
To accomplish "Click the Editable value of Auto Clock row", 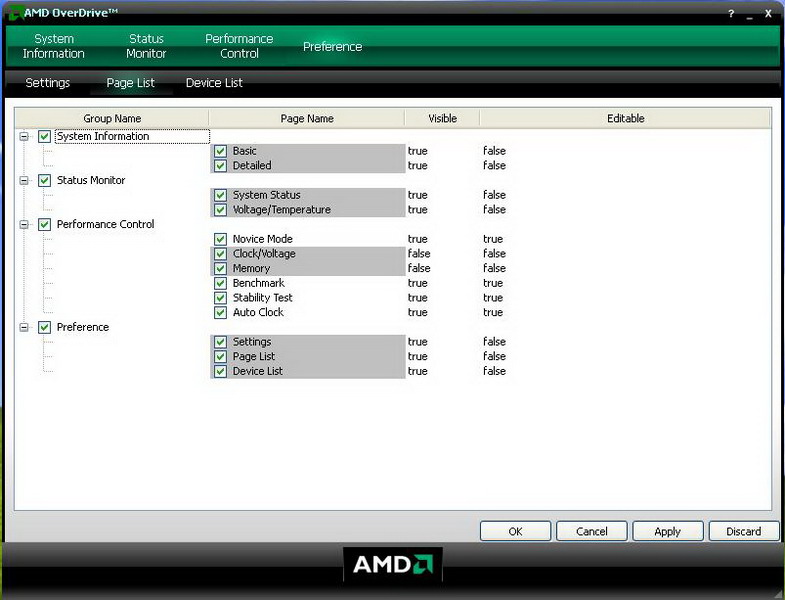I will tap(493, 313).
